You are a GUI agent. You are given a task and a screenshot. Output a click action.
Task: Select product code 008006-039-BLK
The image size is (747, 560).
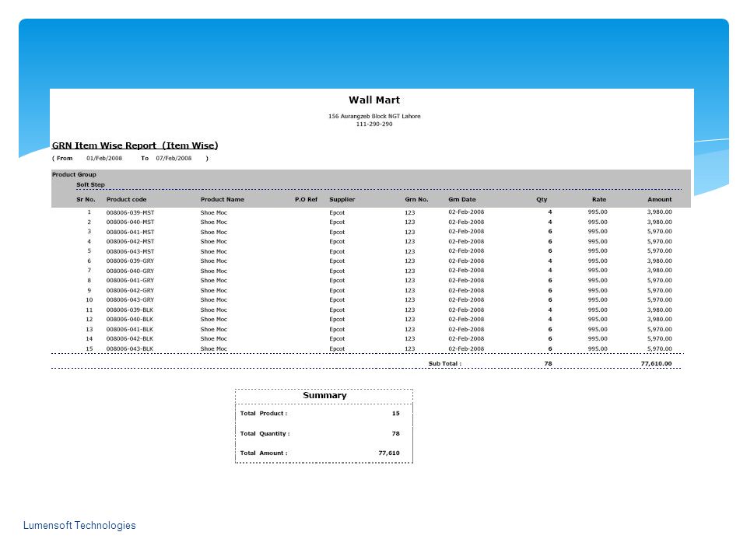[x=130, y=310]
